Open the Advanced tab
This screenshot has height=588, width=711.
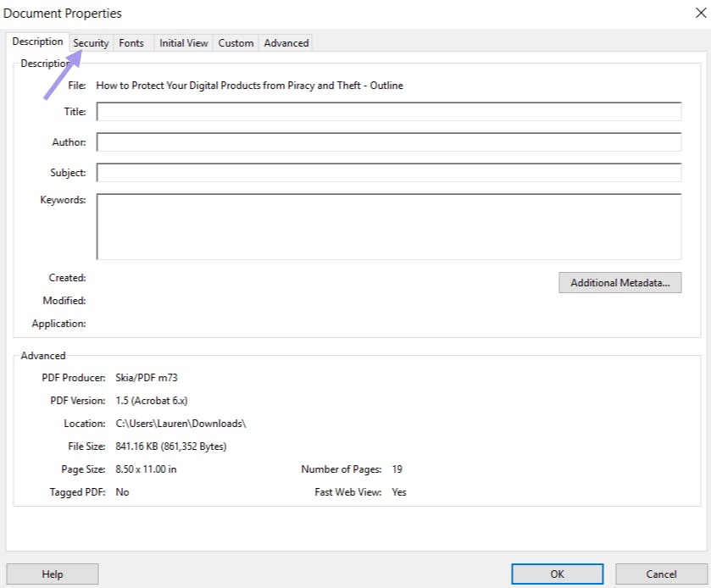tap(286, 43)
